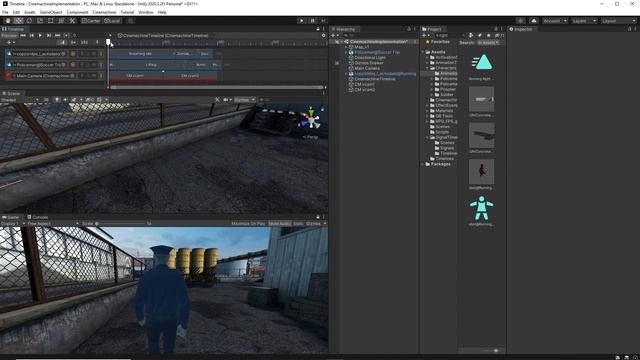Open Shaded draw mode dropdown
This screenshot has width=640, height=360.
click(20, 100)
